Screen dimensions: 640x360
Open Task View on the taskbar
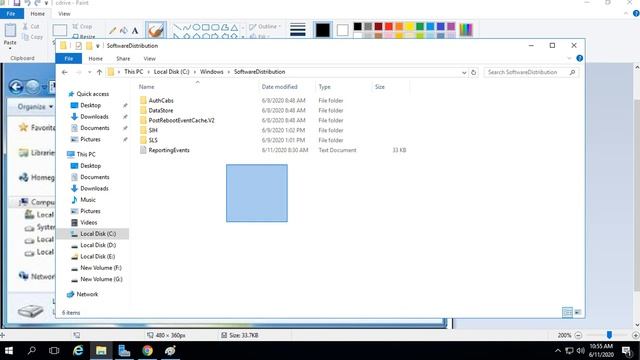(54, 351)
